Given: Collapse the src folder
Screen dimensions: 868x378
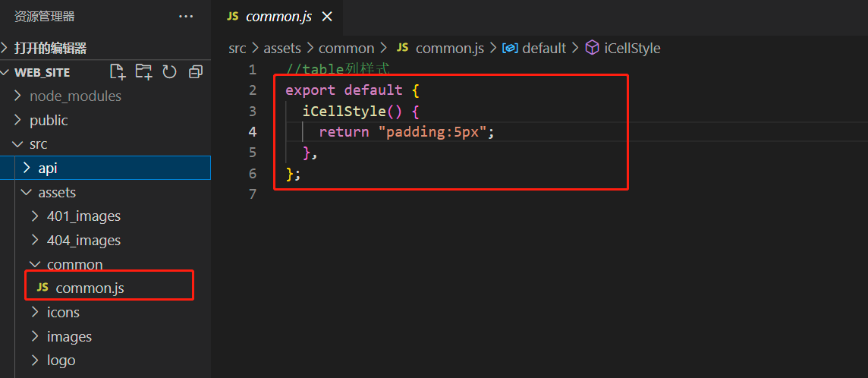Looking at the screenshot, I should pos(38,144).
